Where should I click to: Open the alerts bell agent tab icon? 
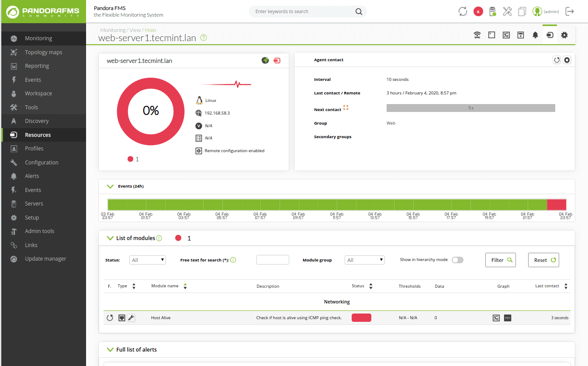tap(535, 35)
